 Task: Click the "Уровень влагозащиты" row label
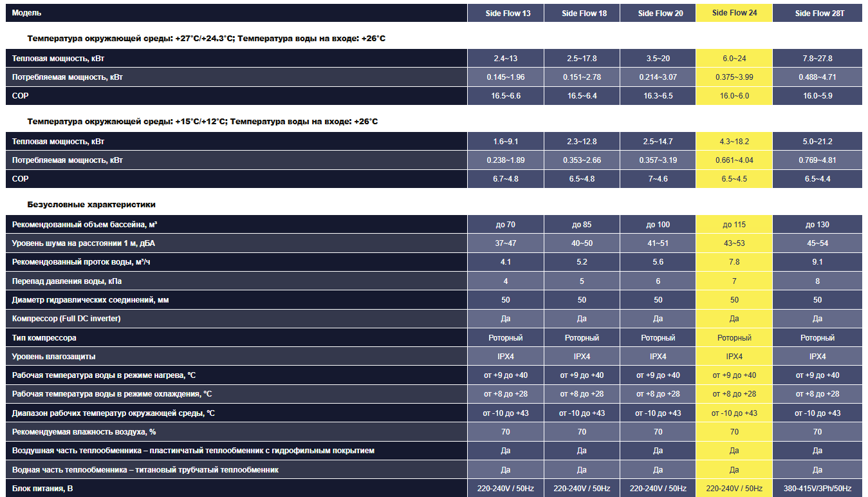click(53, 356)
